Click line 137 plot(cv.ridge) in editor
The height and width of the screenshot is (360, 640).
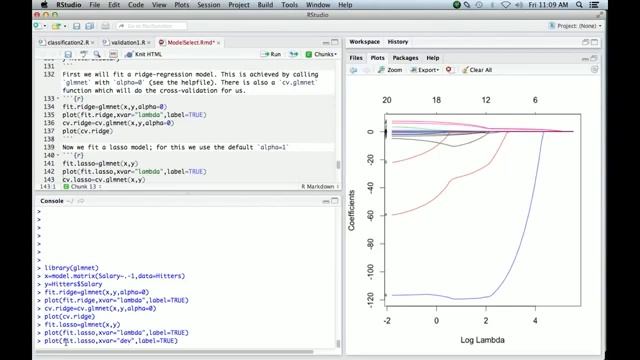[x=88, y=131]
